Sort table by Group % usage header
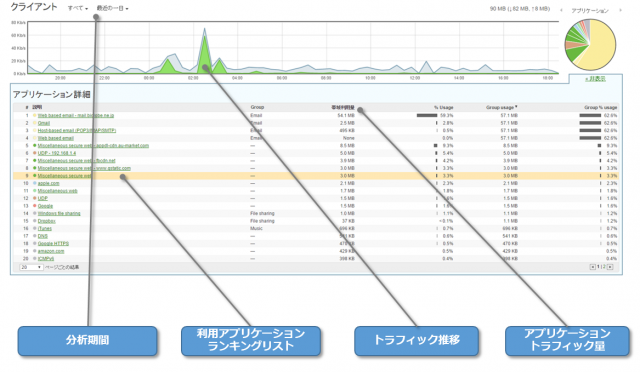640x372 pixels. pyautogui.click(x=600, y=107)
